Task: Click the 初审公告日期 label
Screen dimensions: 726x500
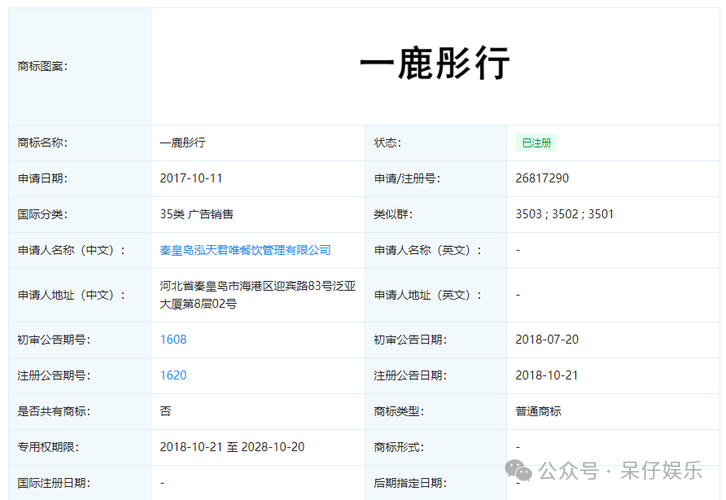Action: [x=410, y=340]
